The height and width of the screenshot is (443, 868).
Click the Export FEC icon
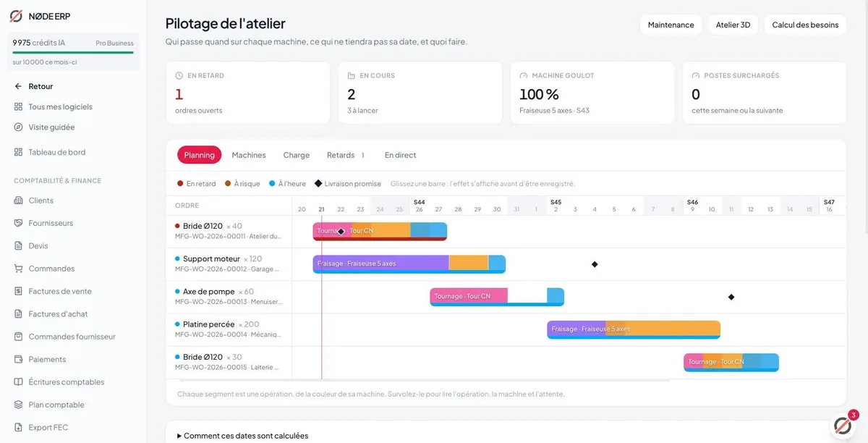tap(18, 427)
